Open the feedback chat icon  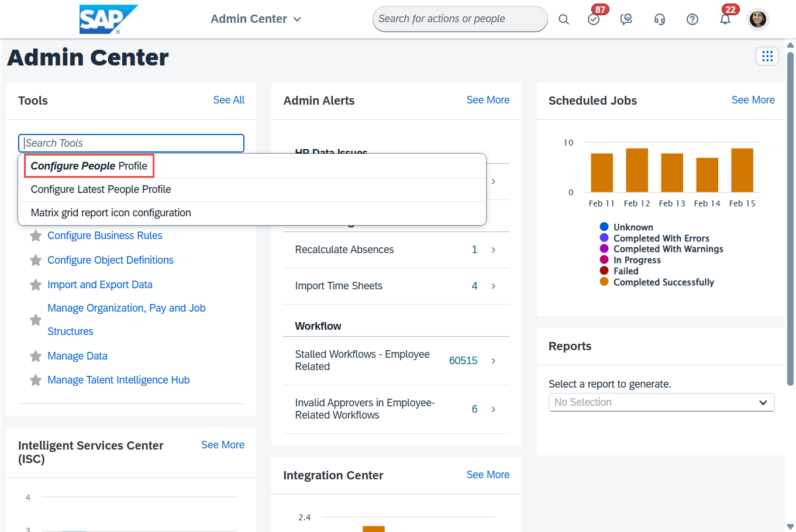pyautogui.click(x=626, y=19)
